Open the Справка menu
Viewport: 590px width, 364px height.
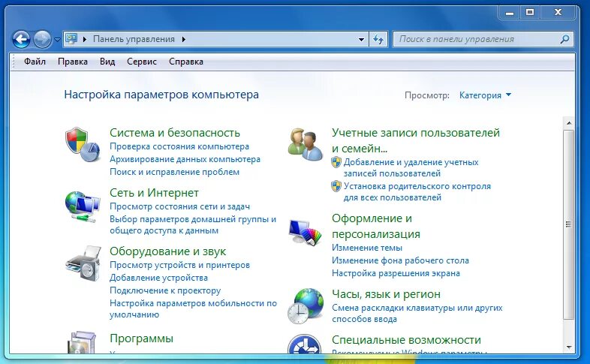point(186,62)
